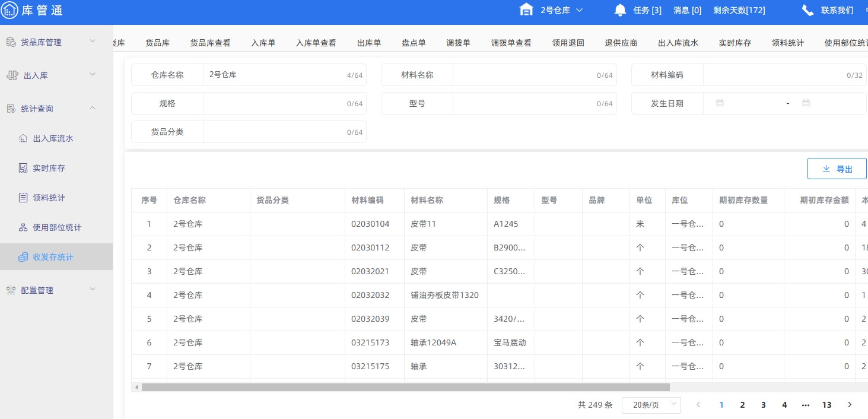
Task: Click the 规格 input field
Action: point(285,103)
